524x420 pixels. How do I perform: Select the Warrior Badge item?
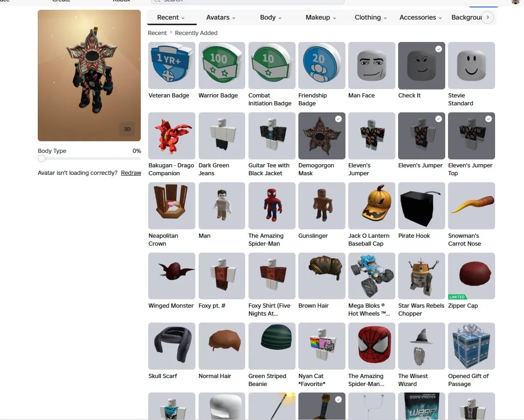(x=221, y=65)
